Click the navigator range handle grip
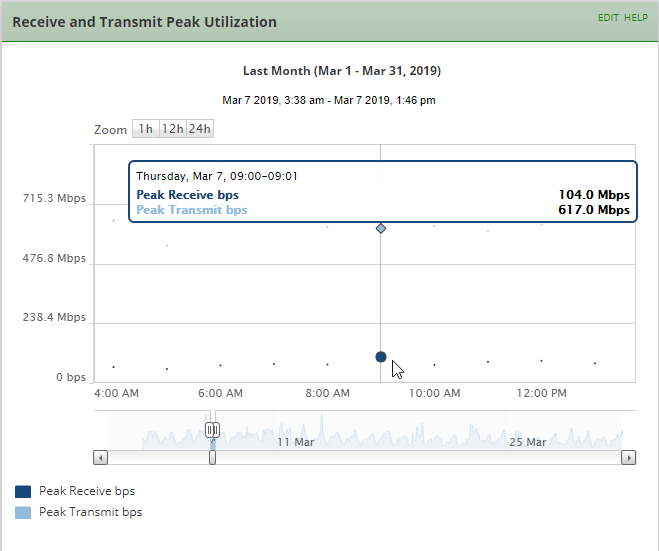Image resolution: width=659 pixels, height=551 pixels. 212,430
